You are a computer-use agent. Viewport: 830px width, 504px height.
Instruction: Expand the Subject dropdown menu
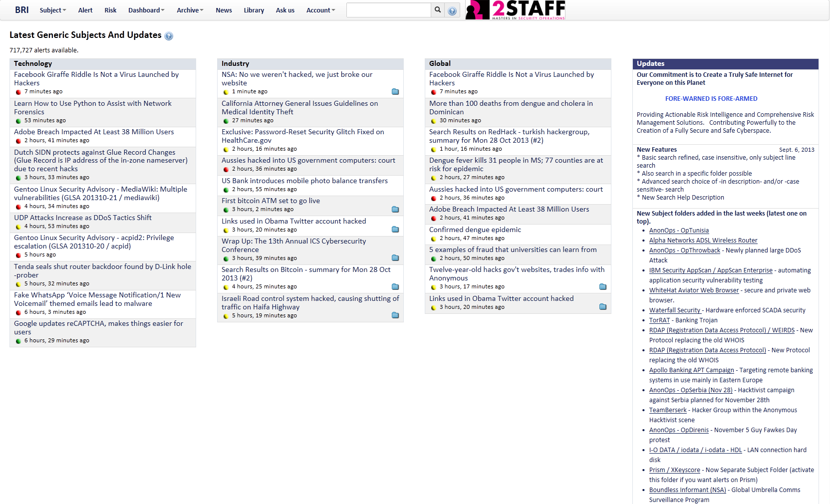(53, 10)
